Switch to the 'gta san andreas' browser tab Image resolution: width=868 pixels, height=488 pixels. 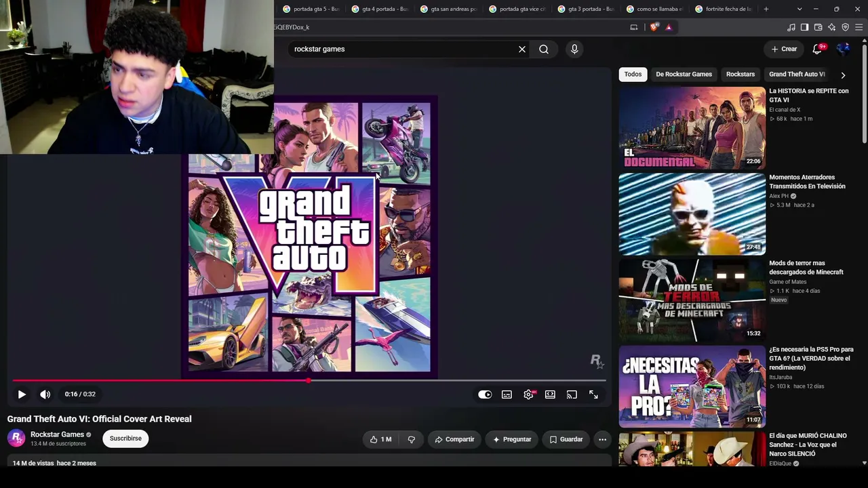[448, 9]
